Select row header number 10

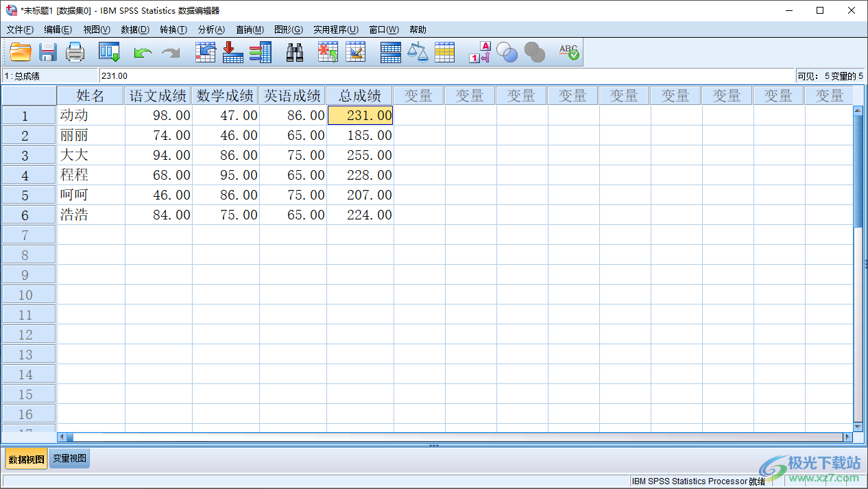click(29, 295)
